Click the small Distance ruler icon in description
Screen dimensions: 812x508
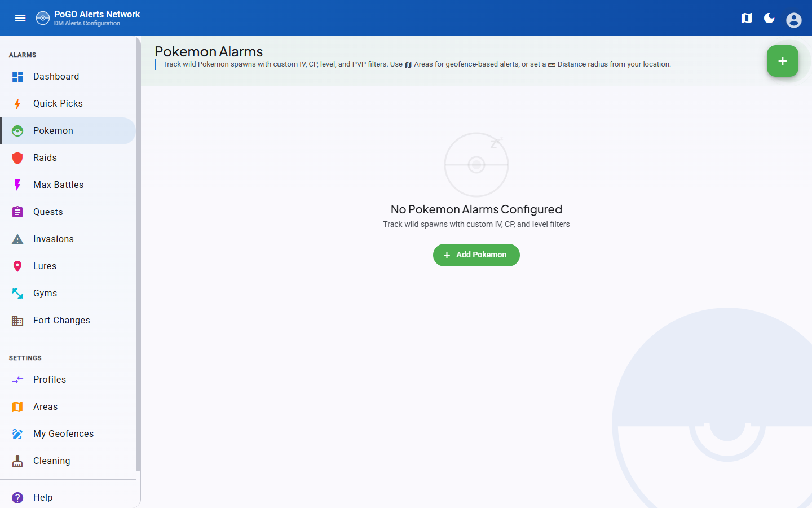point(552,65)
